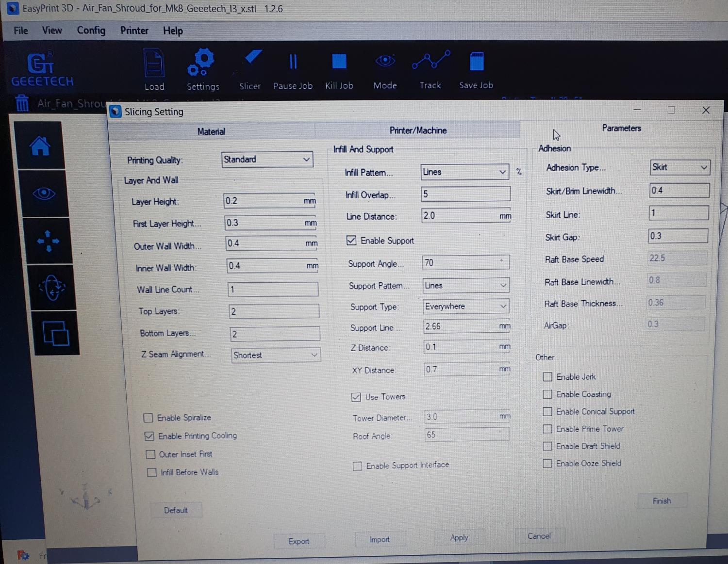This screenshot has height=564, width=728.
Task: Click the Track graph icon
Action: tap(431, 60)
